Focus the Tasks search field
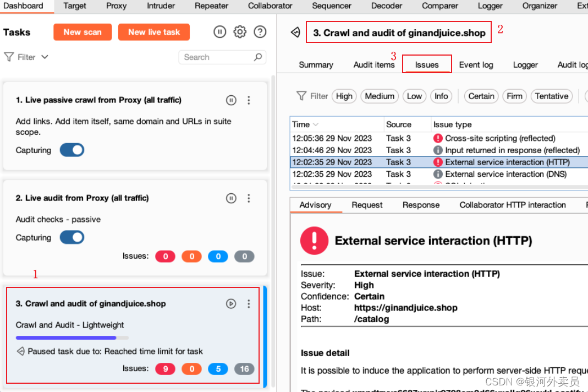The height and width of the screenshot is (392, 588). coord(222,57)
